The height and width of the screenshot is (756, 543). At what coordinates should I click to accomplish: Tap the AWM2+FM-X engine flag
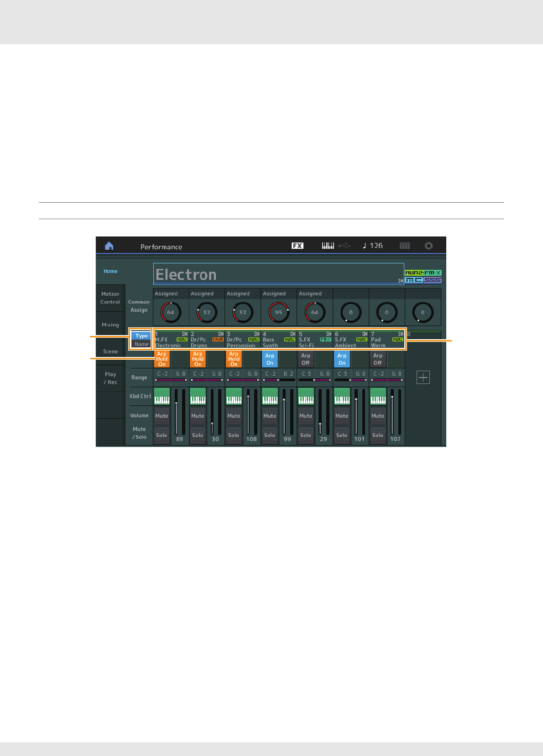click(x=423, y=273)
